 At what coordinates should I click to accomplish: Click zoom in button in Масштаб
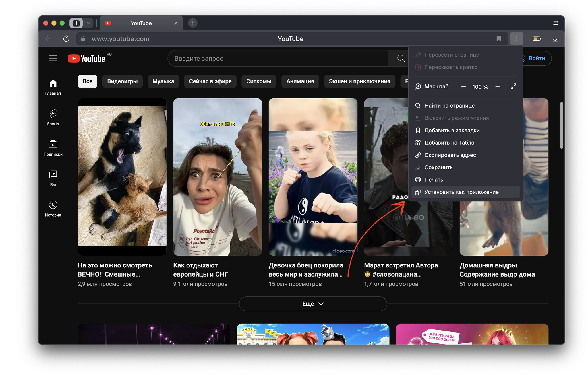498,86
